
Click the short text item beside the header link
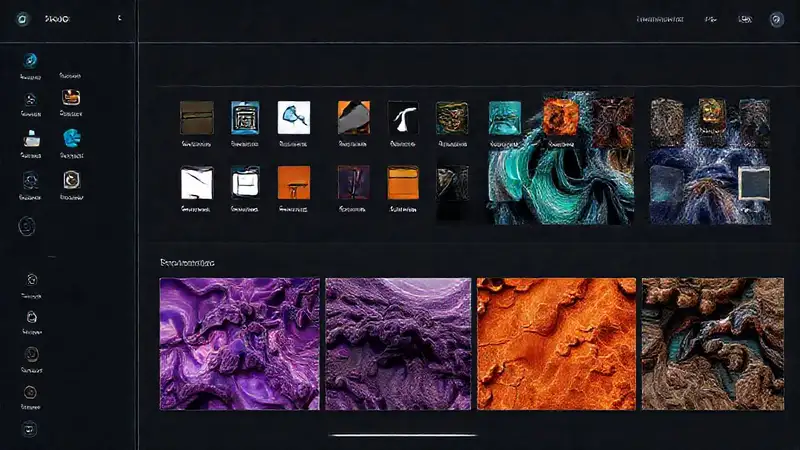(711, 19)
